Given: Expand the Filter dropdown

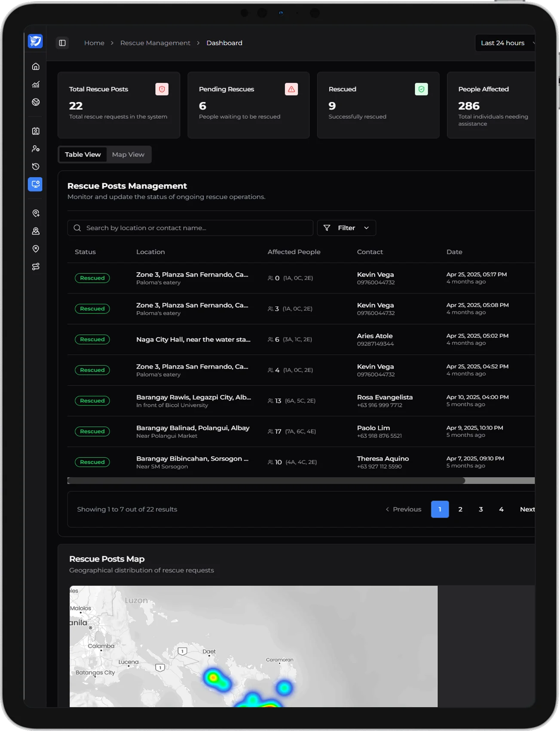Looking at the screenshot, I should pos(346,228).
